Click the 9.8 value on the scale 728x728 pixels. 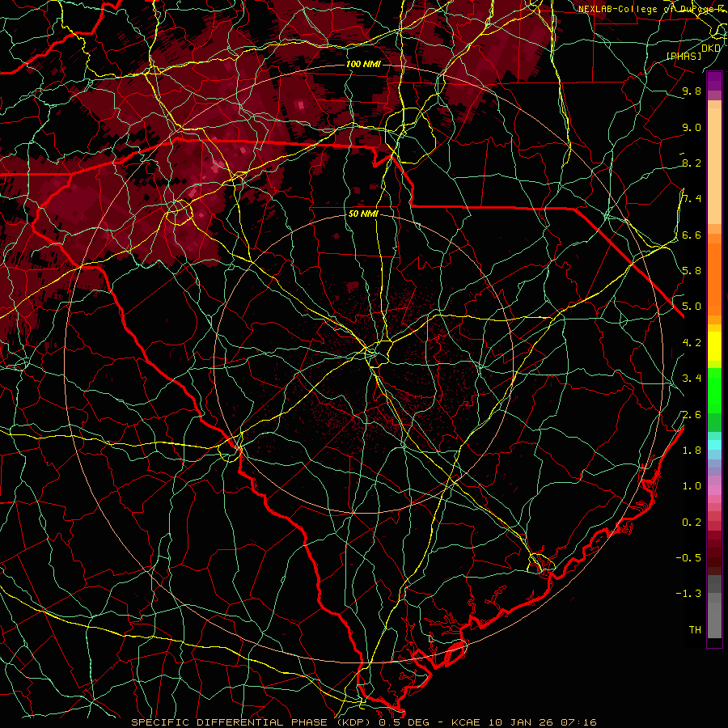692,91
